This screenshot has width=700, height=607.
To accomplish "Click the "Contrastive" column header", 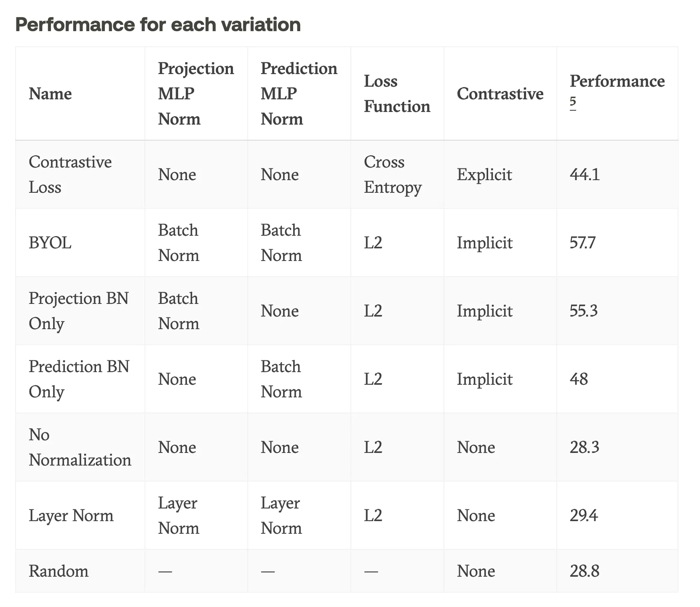I will [x=500, y=93].
